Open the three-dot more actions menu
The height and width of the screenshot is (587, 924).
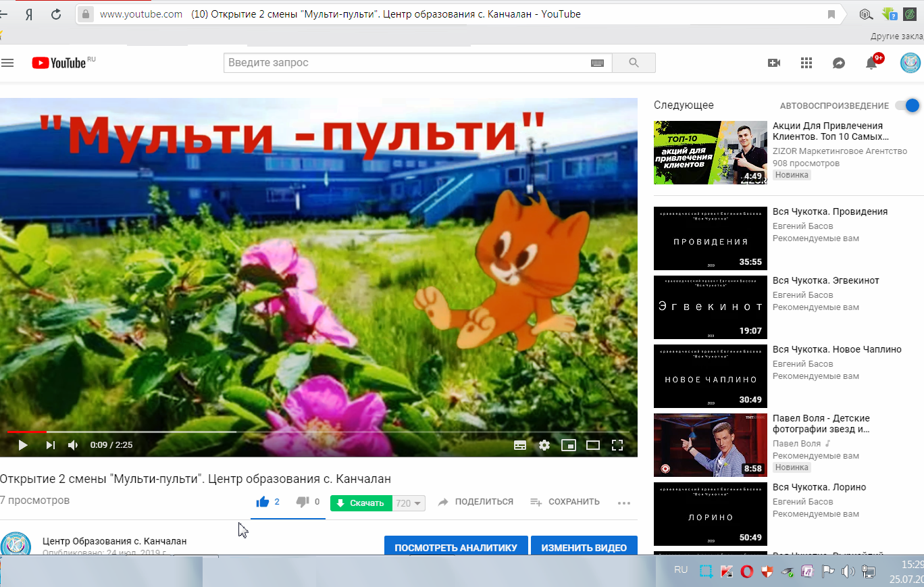[x=623, y=503]
